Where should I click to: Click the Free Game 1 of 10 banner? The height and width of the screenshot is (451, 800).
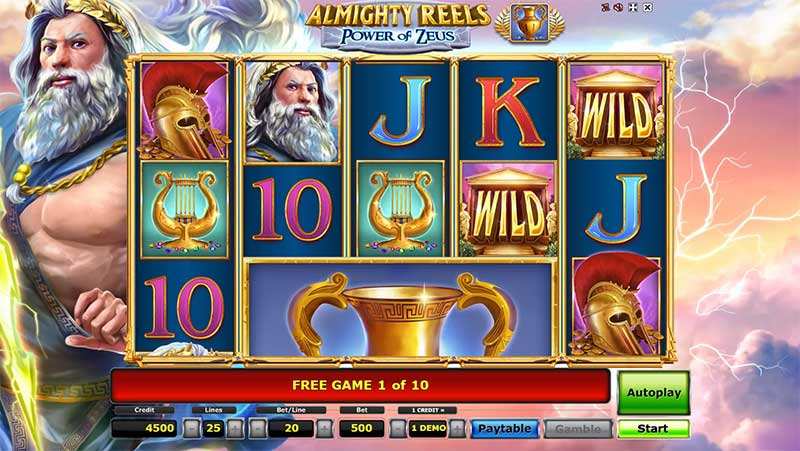(x=360, y=385)
